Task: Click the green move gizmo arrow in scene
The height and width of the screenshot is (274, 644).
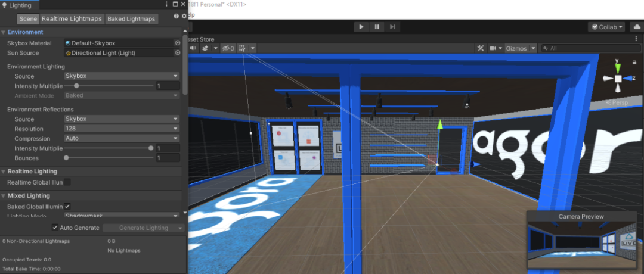Action: (x=440, y=124)
